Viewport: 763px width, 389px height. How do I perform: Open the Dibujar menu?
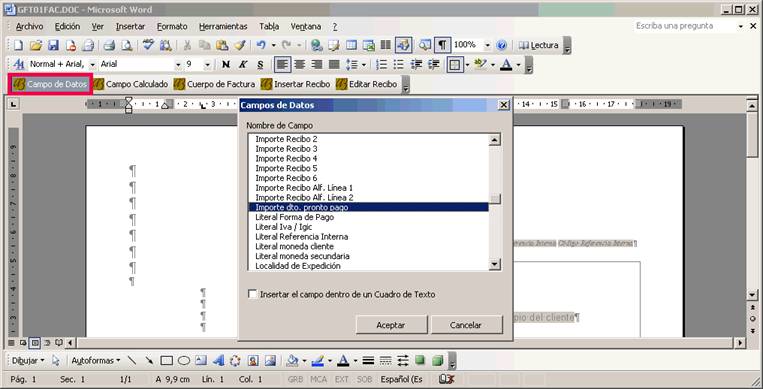click(x=28, y=361)
